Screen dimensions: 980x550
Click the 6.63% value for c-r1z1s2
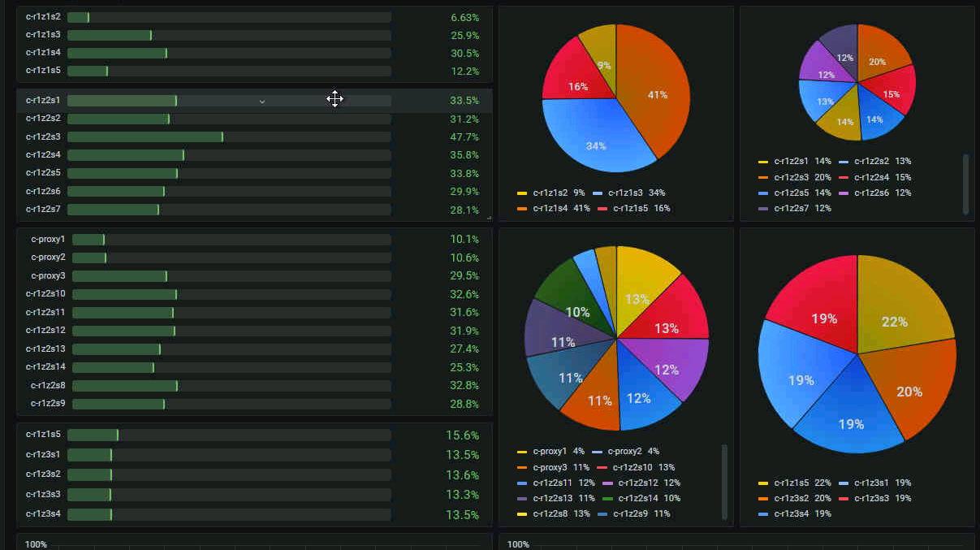[x=464, y=17]
